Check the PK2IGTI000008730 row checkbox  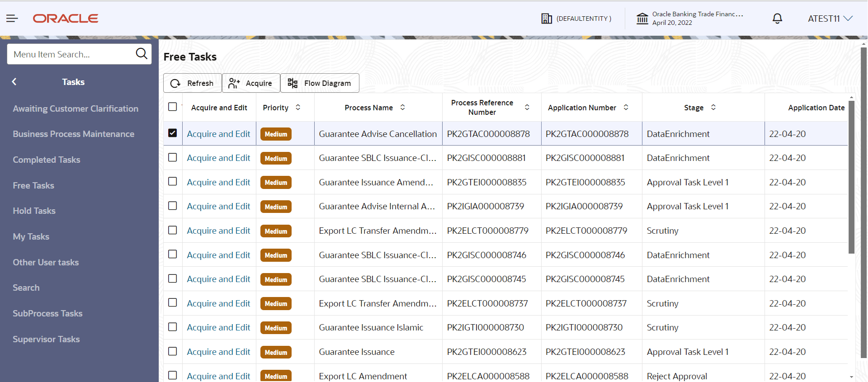[172, 327]
